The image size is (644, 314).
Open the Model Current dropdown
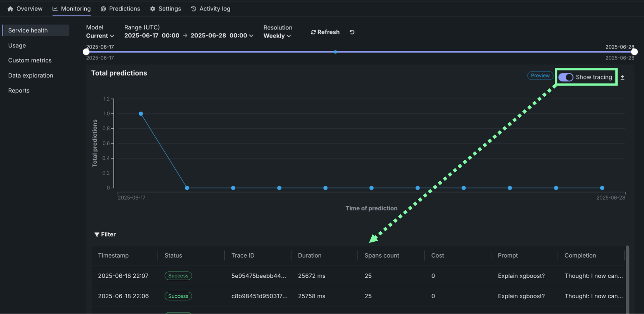[x=100, y=36]
